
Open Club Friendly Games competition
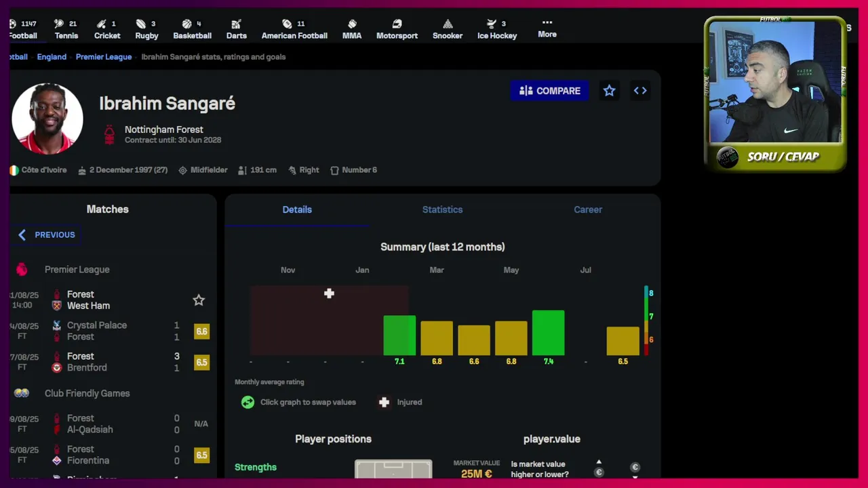click(x=87, y=393)
